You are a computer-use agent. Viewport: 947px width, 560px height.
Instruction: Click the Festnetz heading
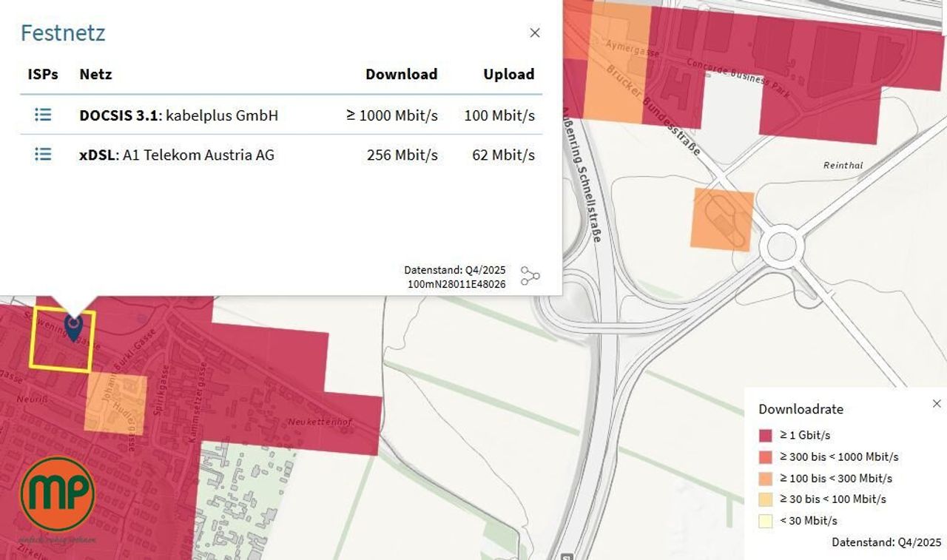(63, 33)
